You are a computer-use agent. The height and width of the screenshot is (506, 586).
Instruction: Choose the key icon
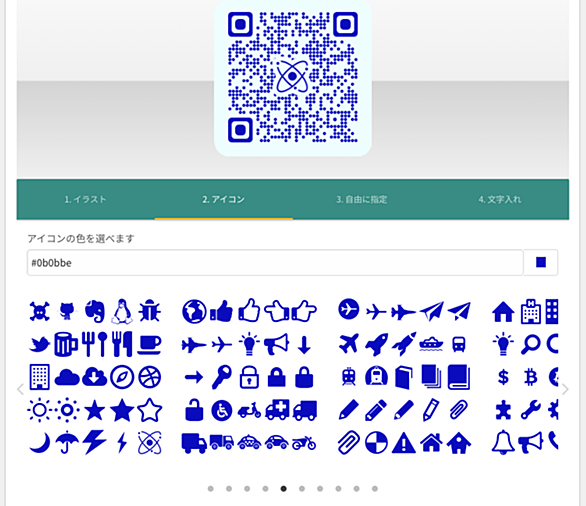222,377
